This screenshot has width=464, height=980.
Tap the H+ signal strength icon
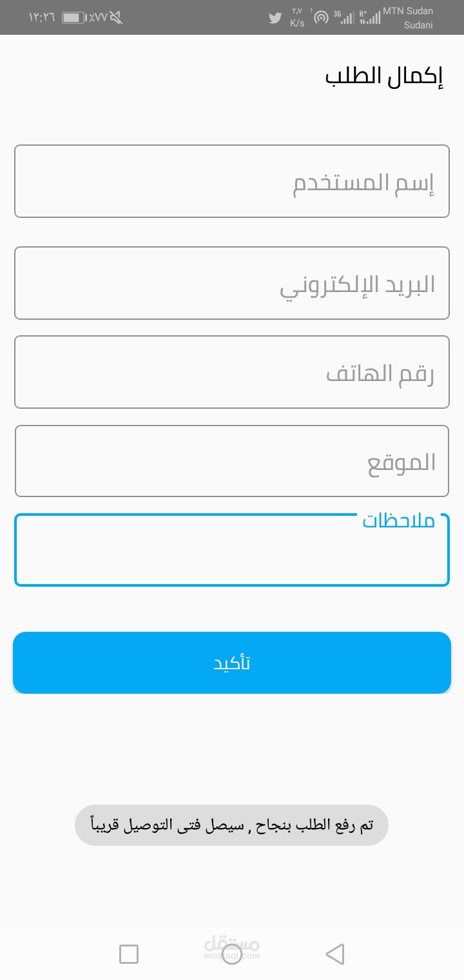click(369, 17)
